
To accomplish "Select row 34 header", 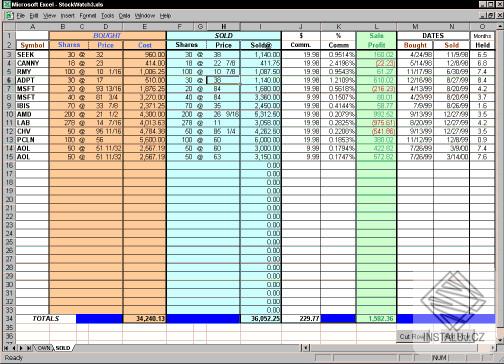I will click(x=9, y=319).
